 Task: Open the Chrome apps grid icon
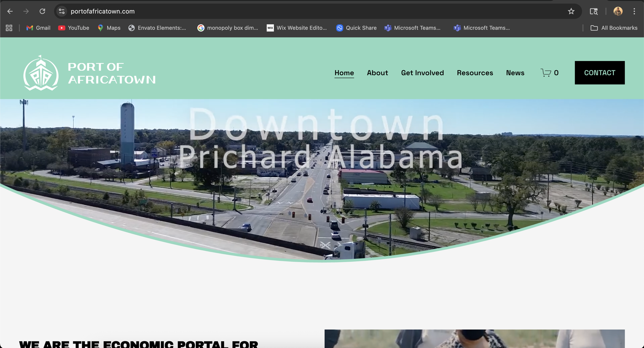tap(9, 28)
